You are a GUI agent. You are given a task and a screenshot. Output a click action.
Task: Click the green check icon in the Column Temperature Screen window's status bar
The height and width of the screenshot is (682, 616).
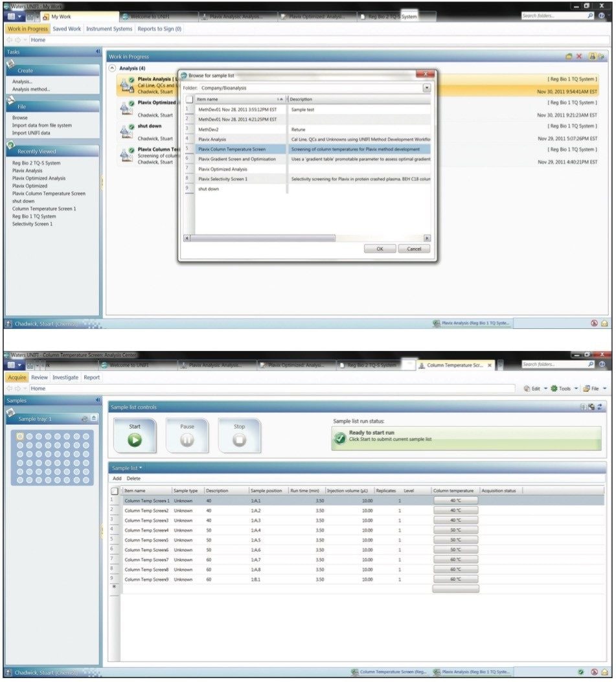point(581,672)
